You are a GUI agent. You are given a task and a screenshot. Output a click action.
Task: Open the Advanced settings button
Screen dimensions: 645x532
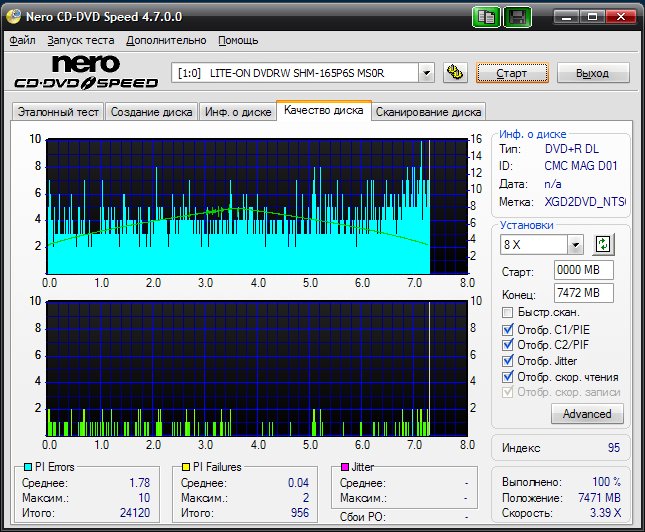[x=587, y=414]
